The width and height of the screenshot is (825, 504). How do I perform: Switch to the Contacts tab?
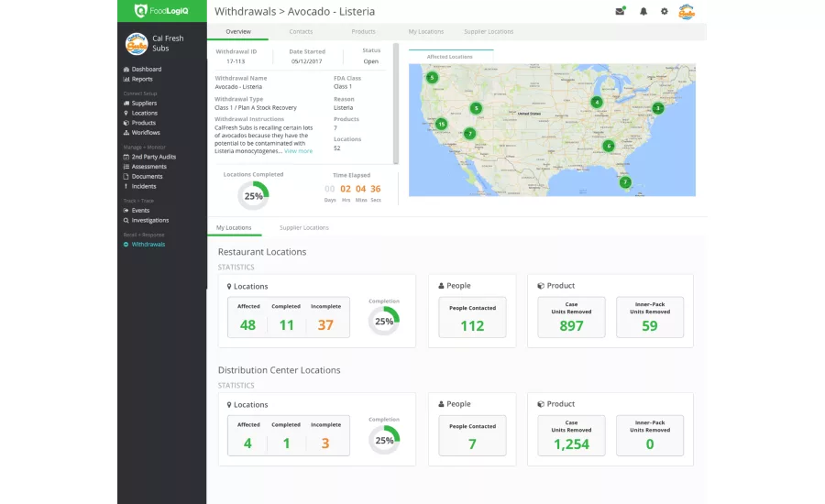point(301,31)
